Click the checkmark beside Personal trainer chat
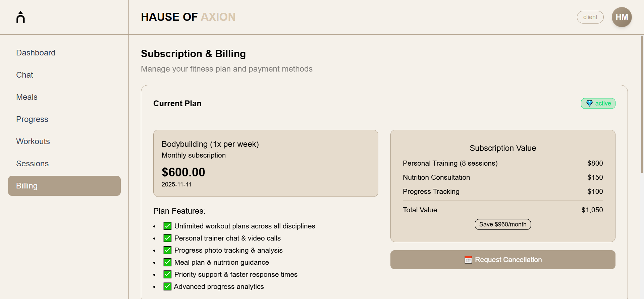The height and width of the screenshot is (299, 644). 167,238
